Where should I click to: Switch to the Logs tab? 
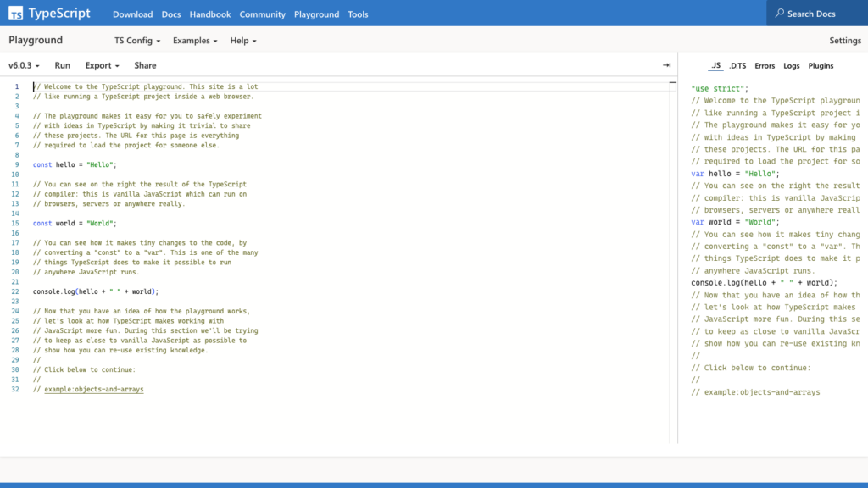tap(791, 66)
